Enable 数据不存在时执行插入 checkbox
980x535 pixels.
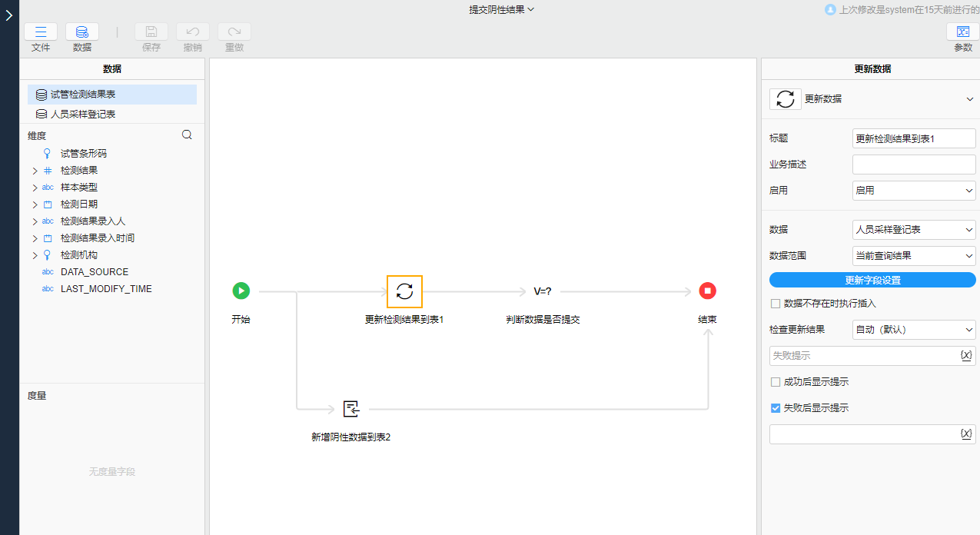776,304
